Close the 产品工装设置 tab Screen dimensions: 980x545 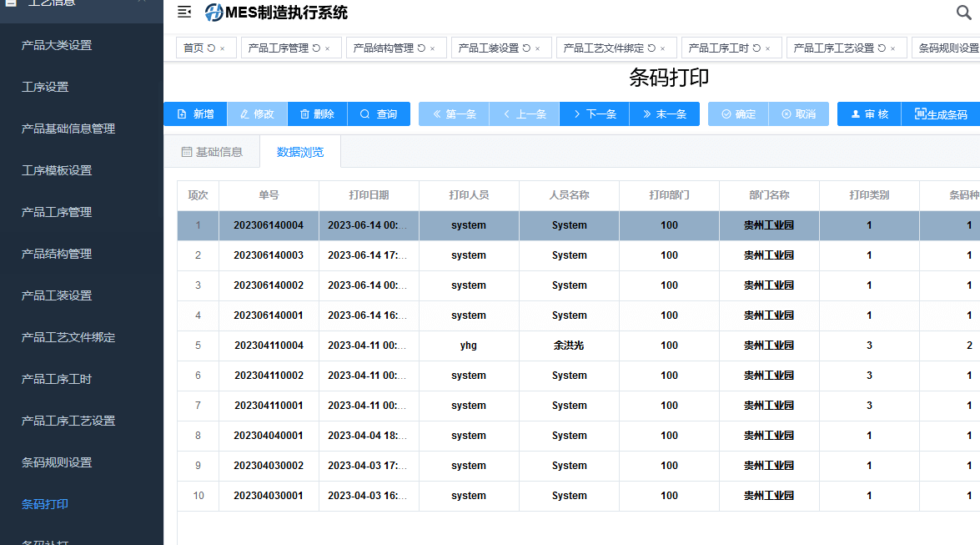point(537,48)
